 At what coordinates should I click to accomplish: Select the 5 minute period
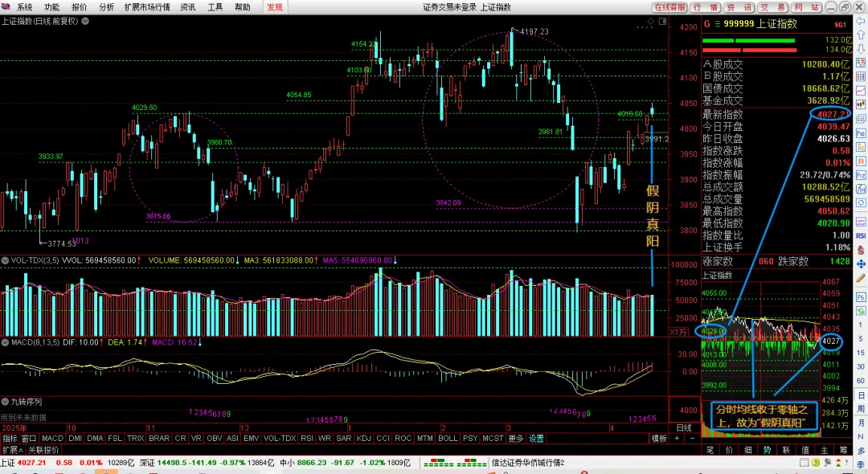[860, 338]
